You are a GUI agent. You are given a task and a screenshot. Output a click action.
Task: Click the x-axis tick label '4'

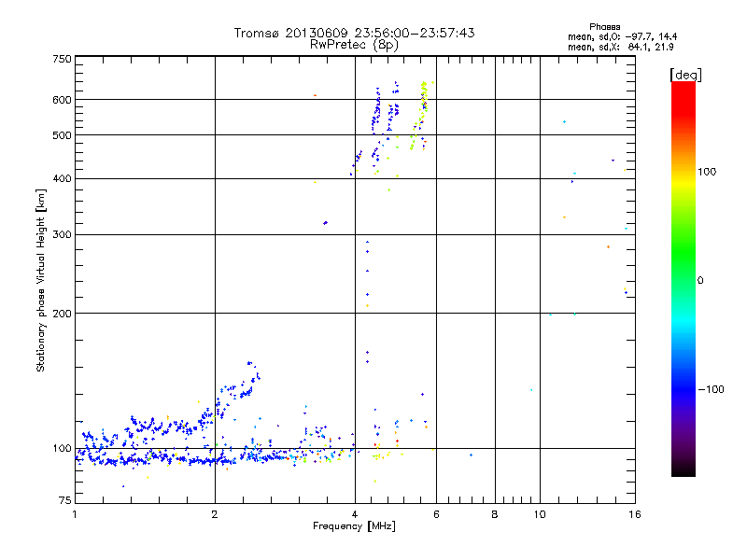click(x=355, y=514)
